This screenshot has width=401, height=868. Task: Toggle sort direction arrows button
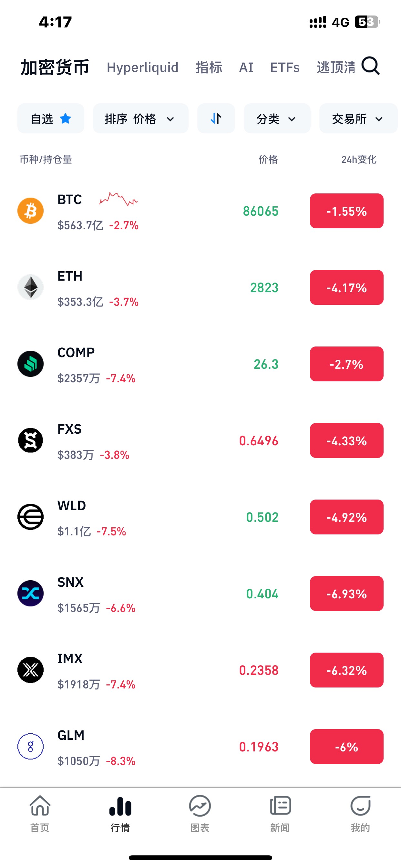coord(216,119)
